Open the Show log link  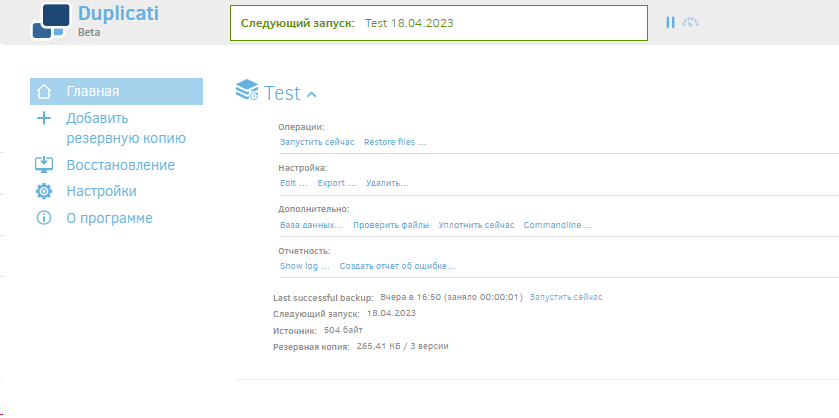(x=304, y=266)
